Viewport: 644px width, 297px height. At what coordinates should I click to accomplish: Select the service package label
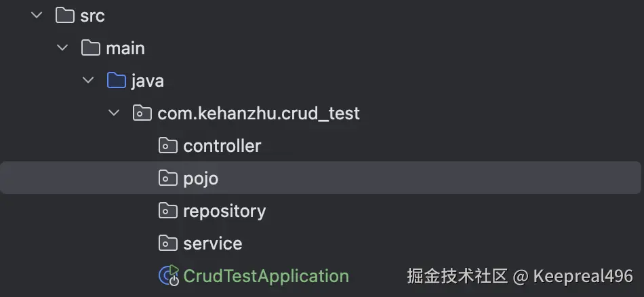[x=212, y=243]
